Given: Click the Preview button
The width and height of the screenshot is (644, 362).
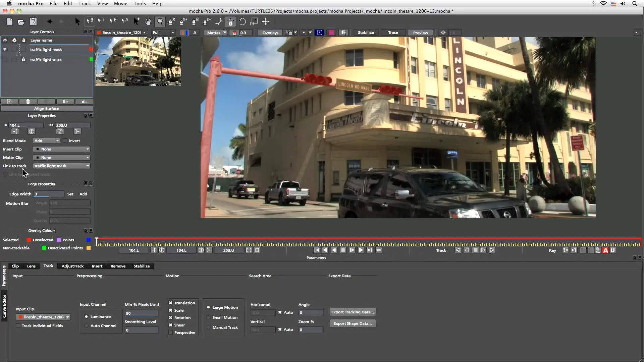Looking at the screenshot, I should (x=421, y=33).
